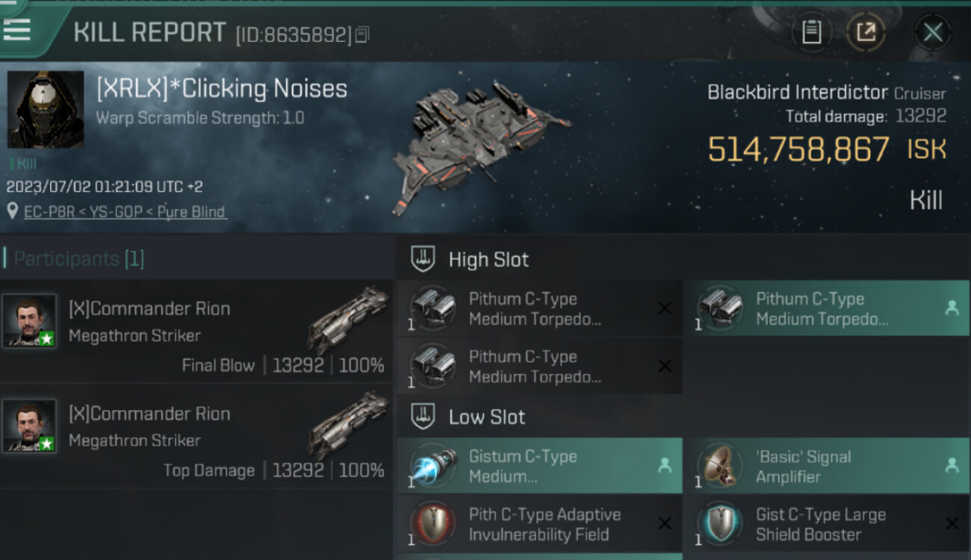Click the Low Slot section icon
This screenshot has width=971, height=560.
423,417
